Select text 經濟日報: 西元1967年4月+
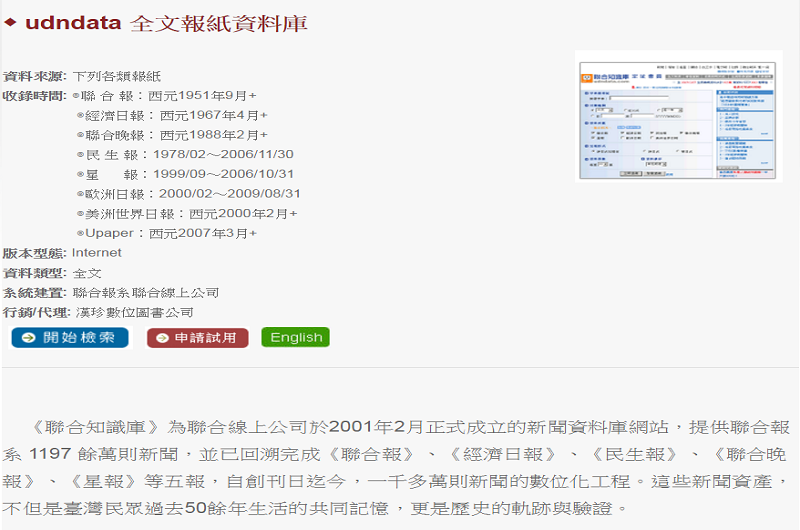Viewport: 800px width, 530px height. point(177,116)
